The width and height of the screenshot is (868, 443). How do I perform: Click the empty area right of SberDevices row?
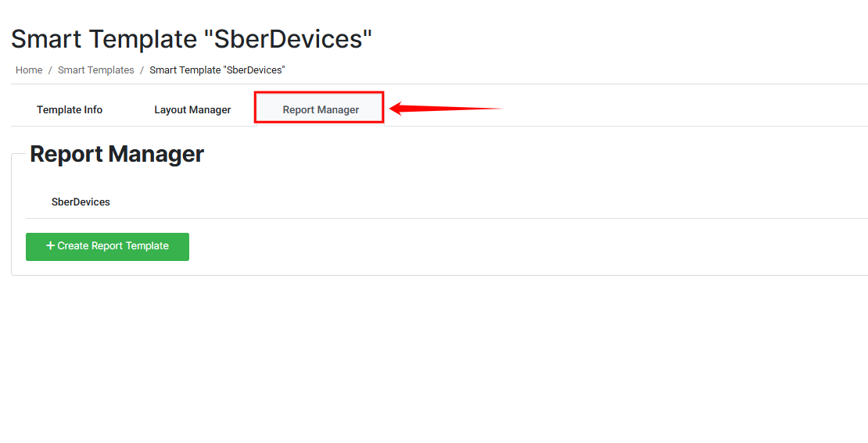(469, 202)
